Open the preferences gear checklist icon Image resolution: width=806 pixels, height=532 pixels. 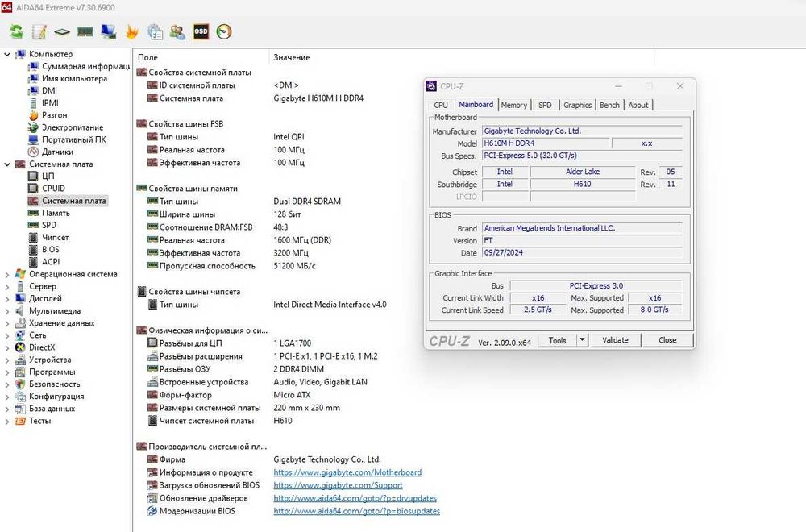[x=155, y=32]
